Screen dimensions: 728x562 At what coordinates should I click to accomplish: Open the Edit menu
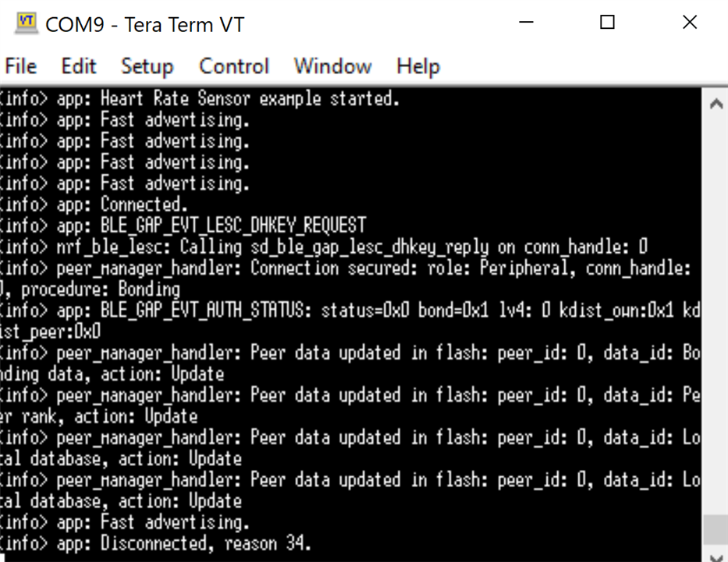click(79, 66)
